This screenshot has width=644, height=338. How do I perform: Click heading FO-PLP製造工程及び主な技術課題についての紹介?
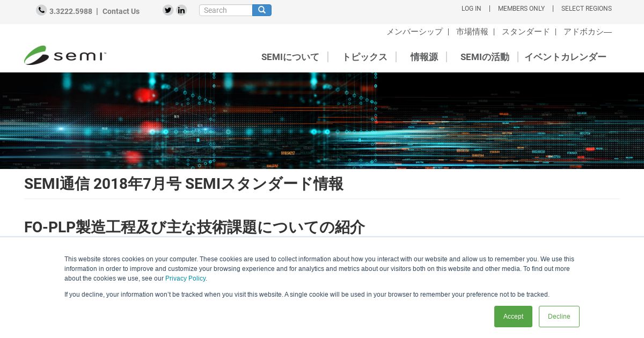(x=194, y=227)
